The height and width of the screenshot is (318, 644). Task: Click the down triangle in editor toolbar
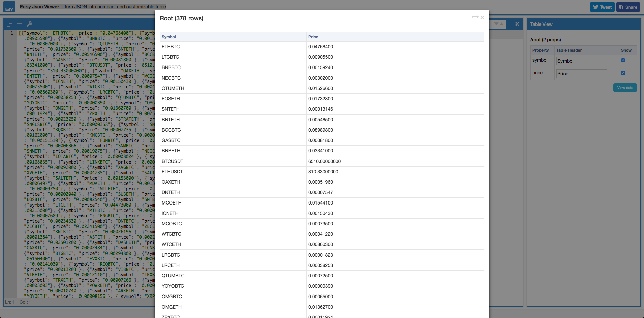496,24
